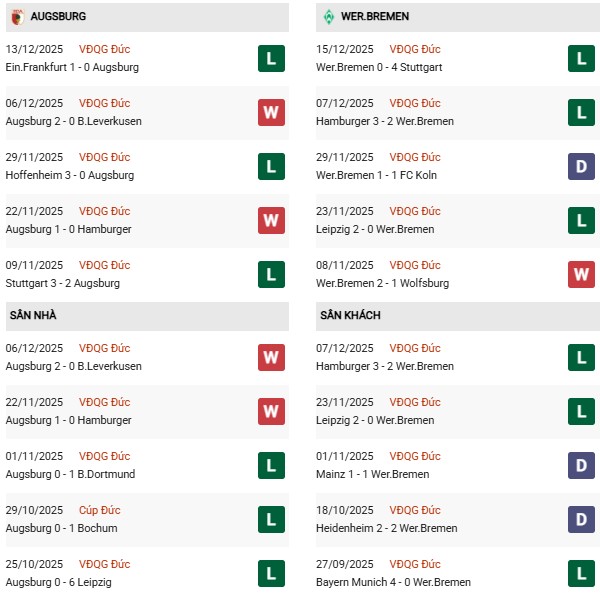Click the L badge for Wer.Bremen 0-4 Stuttgart
600x597 pixels.
[581, 59]
